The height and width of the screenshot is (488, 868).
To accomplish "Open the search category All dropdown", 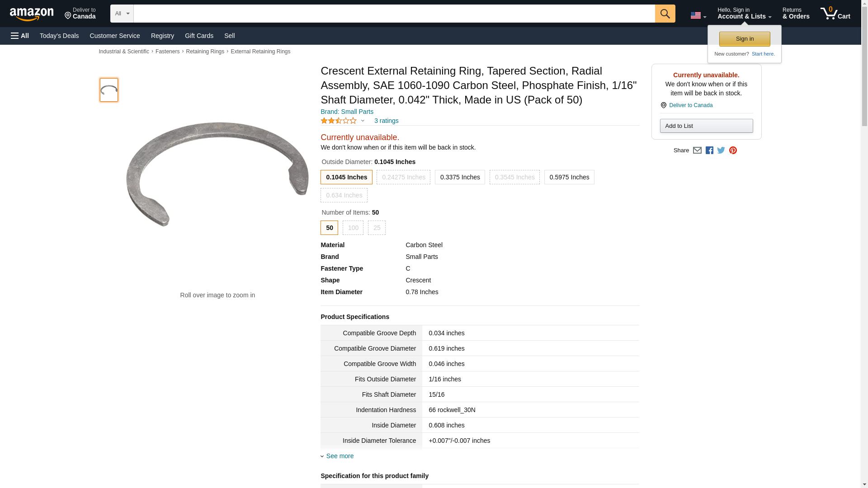I will tap(122, 14).
